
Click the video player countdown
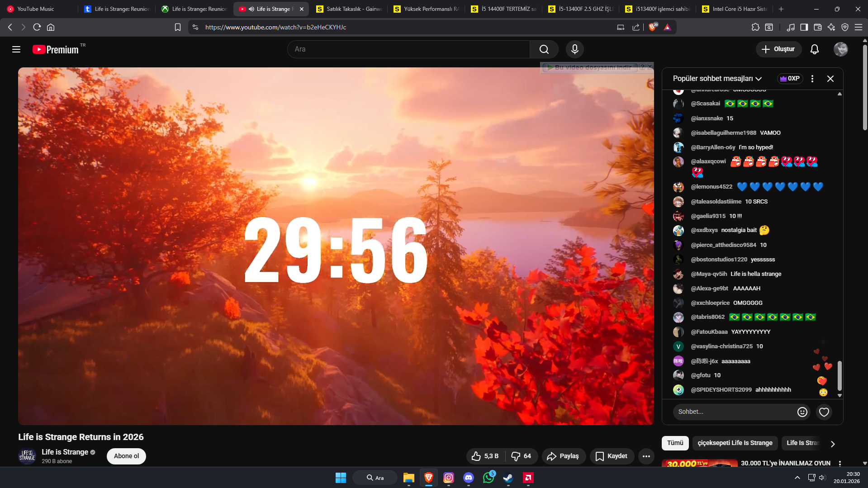(x=336, y=250)
